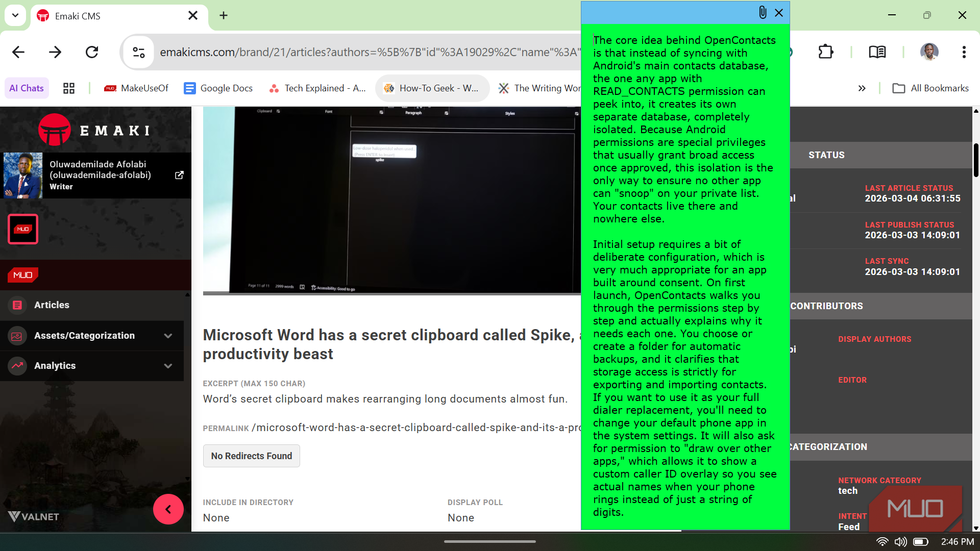Collapse sidebar with red arrow button

click(168, 509)
